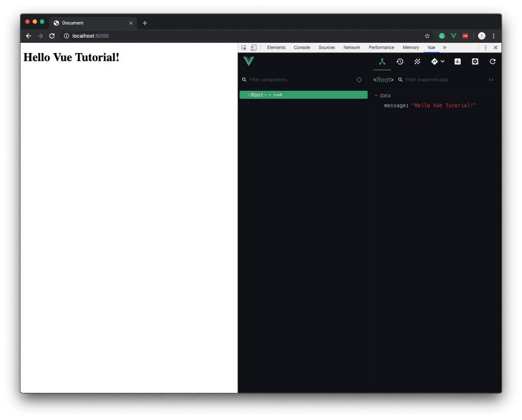Open the DevTools three-dot customize menu
The image size is (522, 420).
[x=485, y=47]
